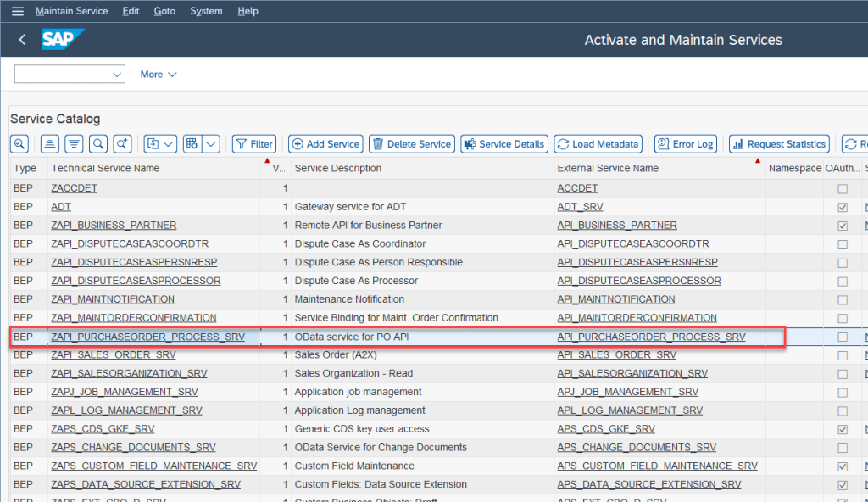Click the Load Metadata button

(x=597, y=144)
